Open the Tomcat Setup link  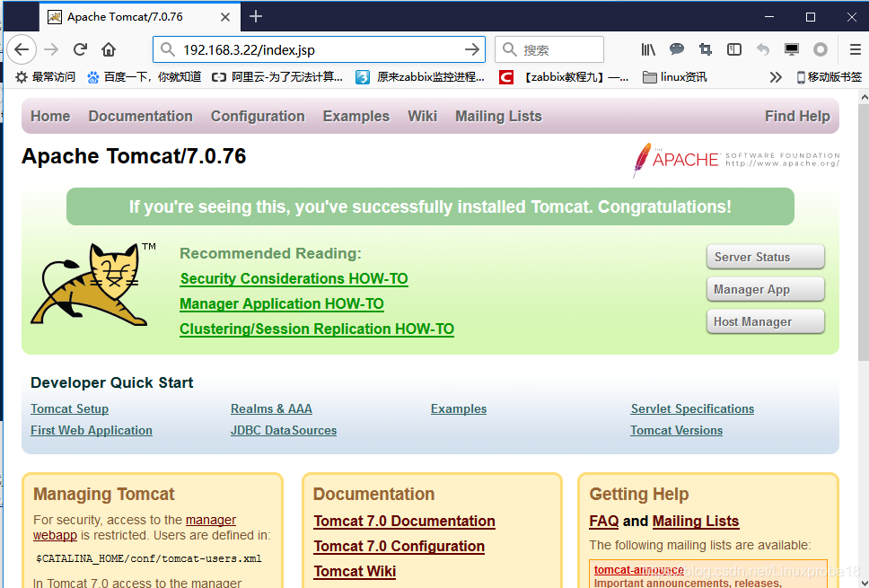(x=69, y=409)
